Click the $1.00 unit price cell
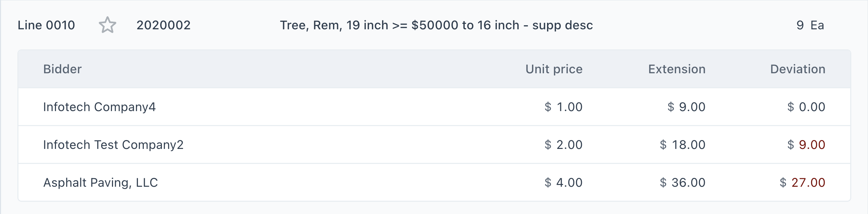Viewport: 868px width, 214px height. [563, 107]
